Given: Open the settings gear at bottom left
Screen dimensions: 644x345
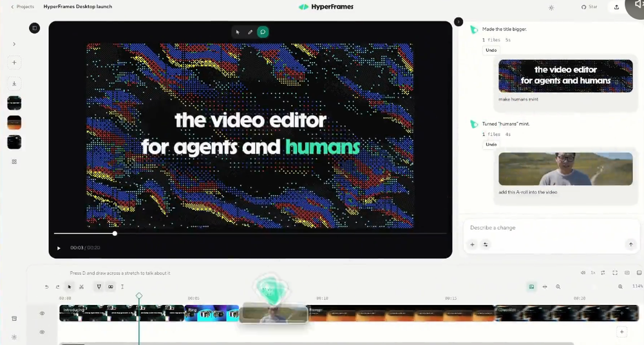Looking at the screenshot, I should point(14,337).
